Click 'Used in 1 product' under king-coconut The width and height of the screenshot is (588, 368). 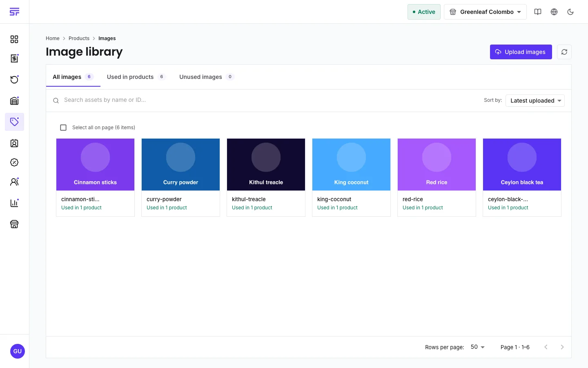coord(337,208)
